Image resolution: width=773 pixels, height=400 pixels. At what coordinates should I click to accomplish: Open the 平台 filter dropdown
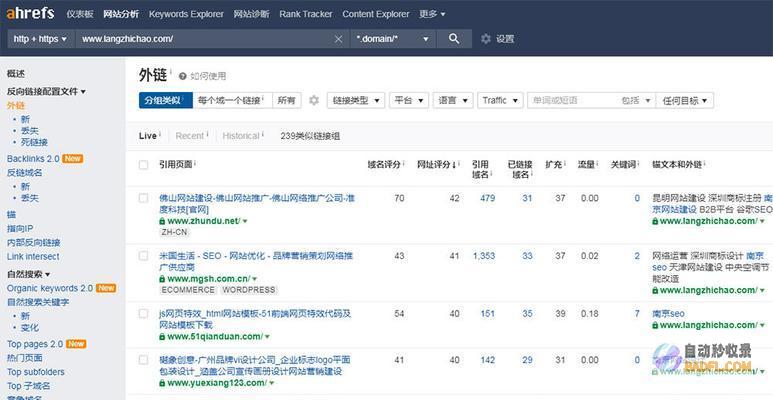[x=409, y=100]
